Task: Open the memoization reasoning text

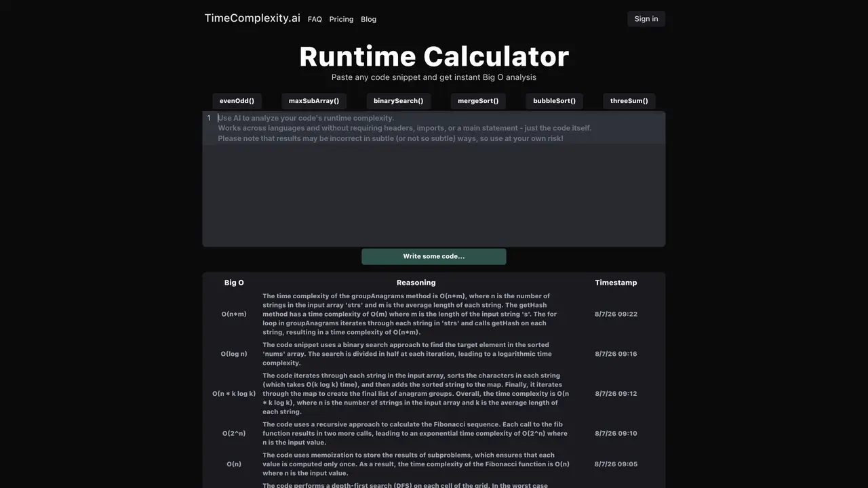Action: tap(416, 464)
